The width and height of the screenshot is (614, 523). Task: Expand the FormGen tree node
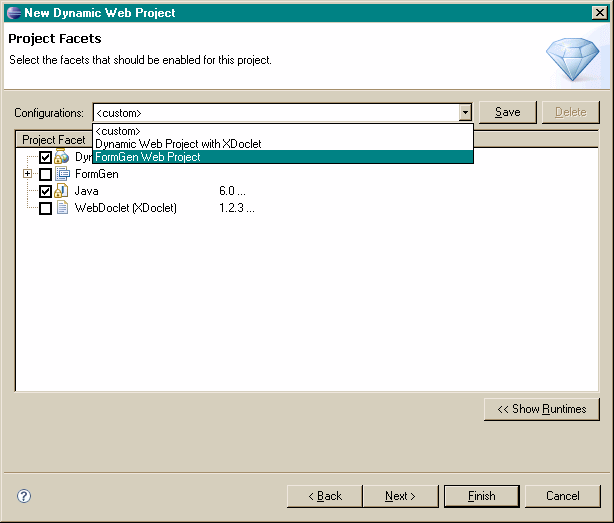coord(28,174)
